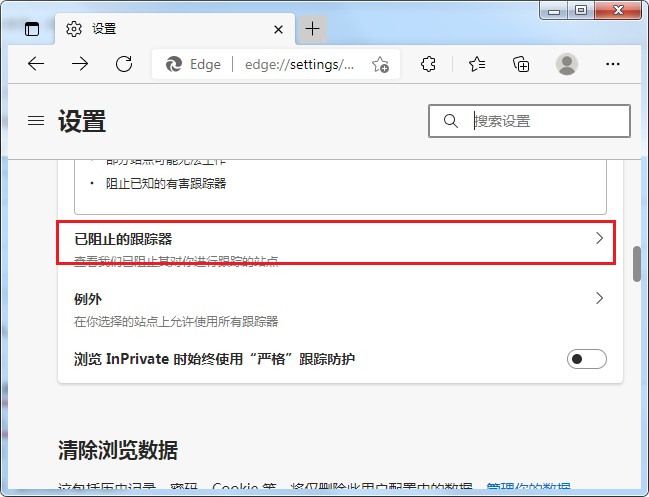This screenshot has height=497, width=649.
Task: Refresh the current page
Action: (124, 64)
